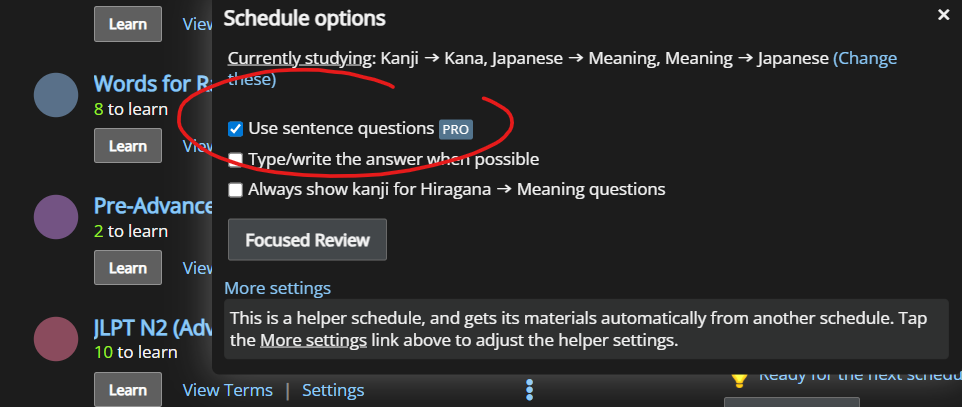This screenshot has height=407, width=962.
Task: Enable Type/write the answer when possible
Action: pyautogui.click(x=235, y=159)
